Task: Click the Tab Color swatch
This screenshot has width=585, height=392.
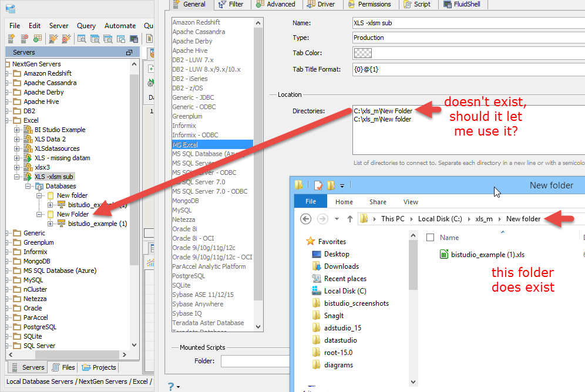Action: [x=362, y=53]
